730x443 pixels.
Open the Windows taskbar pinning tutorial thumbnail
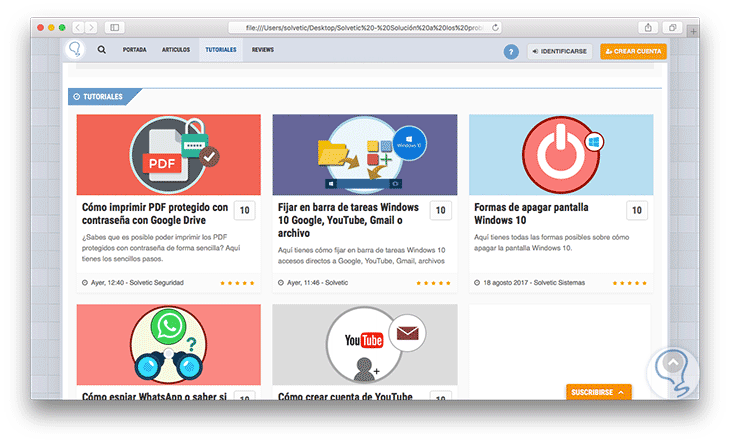click(365, 154)
